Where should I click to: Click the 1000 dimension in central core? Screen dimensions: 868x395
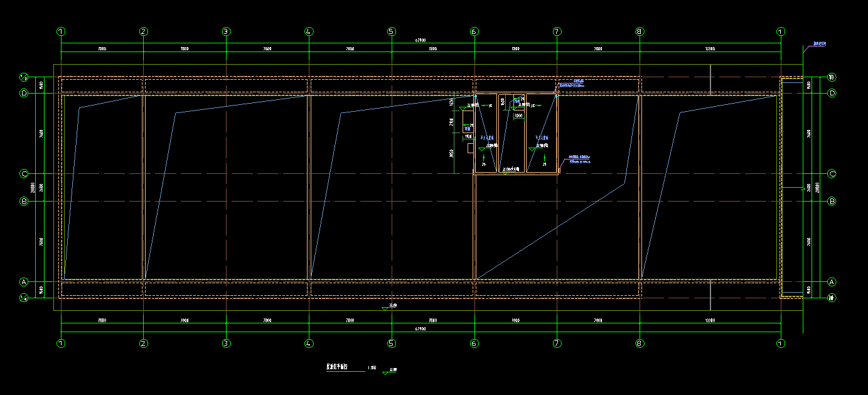tap(518, 116)
